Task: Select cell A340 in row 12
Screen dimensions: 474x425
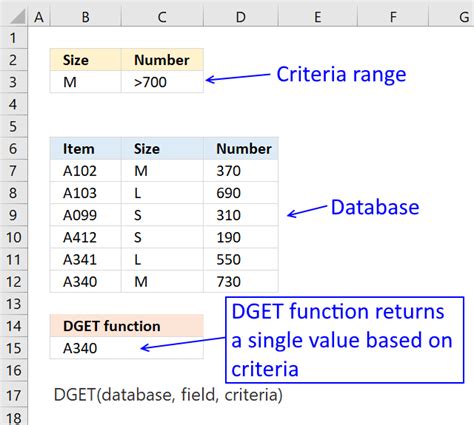Action: (86, 282)
